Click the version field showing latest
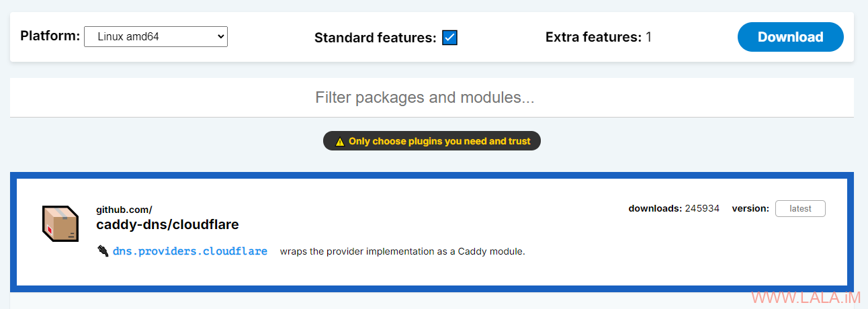Screen dimensions: 868x309 (800, 209)
